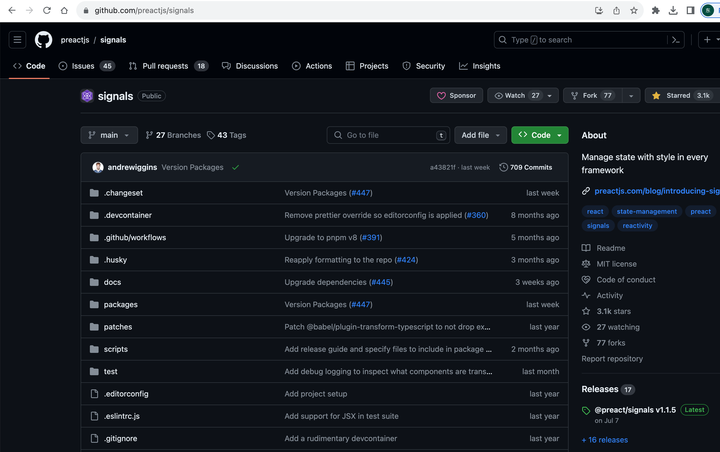Switch to the Code tab
The image size is (720, 452).
point(29,66)
